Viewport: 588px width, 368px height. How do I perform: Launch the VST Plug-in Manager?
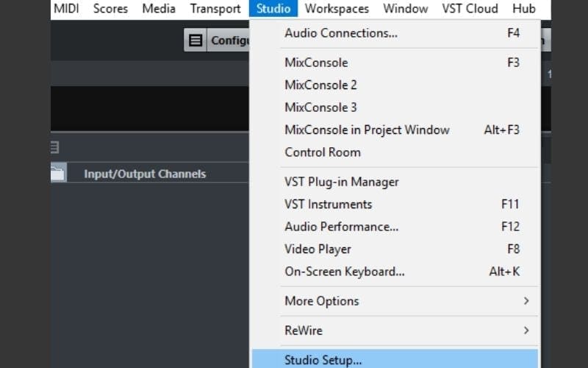pos(395,182)
